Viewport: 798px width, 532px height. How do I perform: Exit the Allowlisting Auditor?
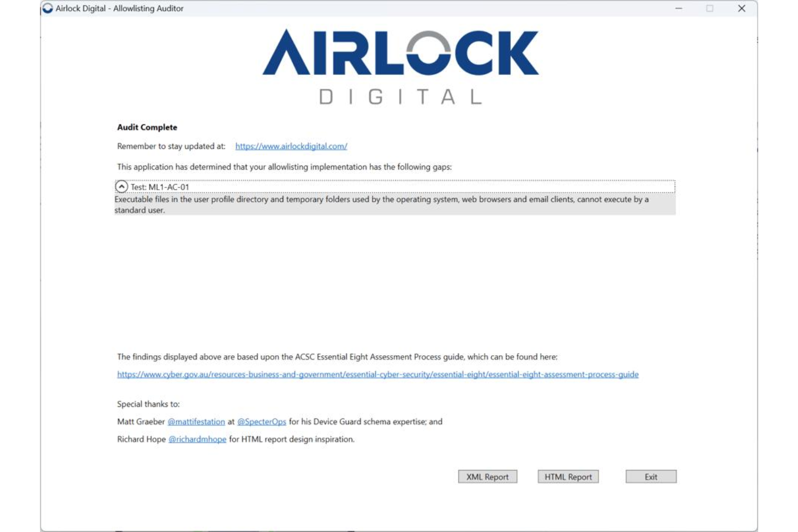coord(650,476)
